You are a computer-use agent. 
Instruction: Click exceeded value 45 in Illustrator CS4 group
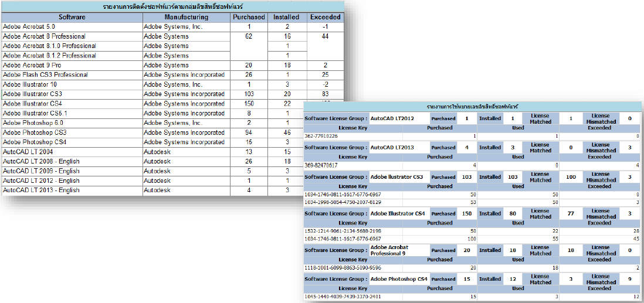tap(636, 239)
